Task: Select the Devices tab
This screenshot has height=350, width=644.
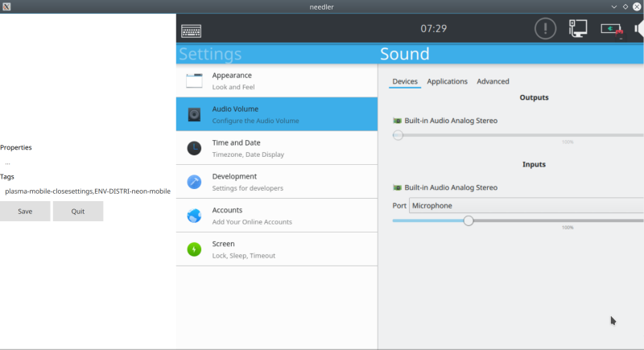Action: [x=404, y=81]
